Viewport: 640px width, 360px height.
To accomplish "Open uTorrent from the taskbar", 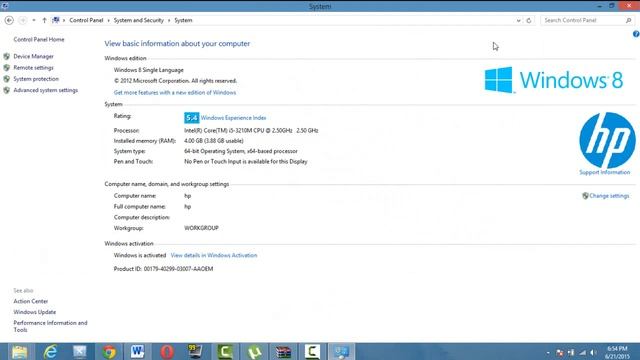I will coord(255,352).
